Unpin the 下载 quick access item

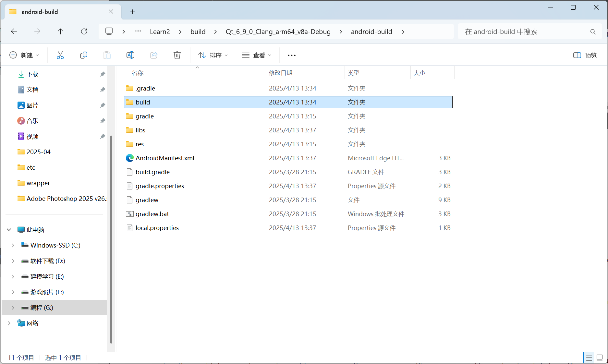pos(103,74)
